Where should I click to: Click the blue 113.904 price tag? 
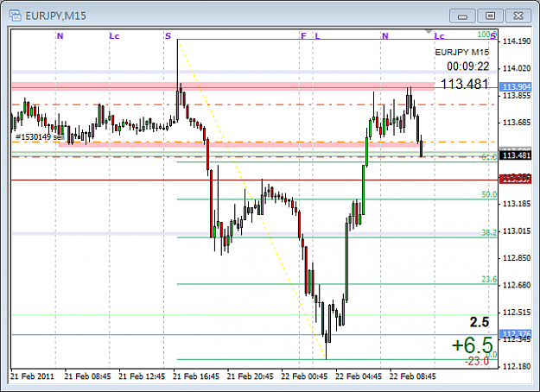[x=517, y=87]
